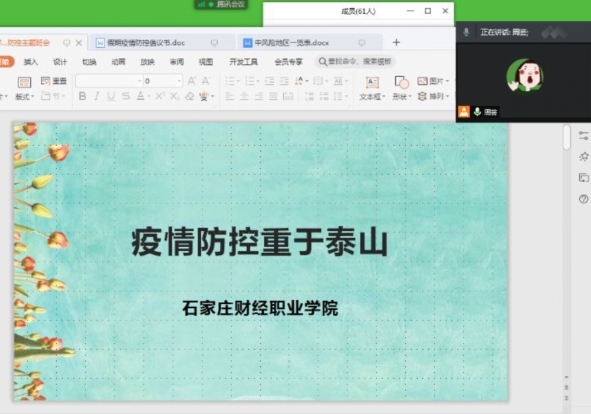The width and height of the screenshot is (591, 414).
Task: Click the clear formatting eraser icon
Action: click(x=190, y=97)
